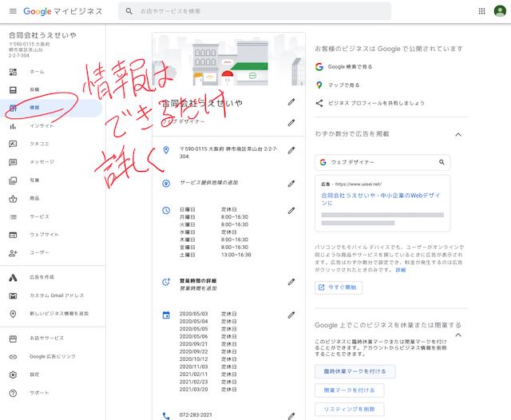Click the メッセージ chat icon
The height and width of the screenshot is (420, 511).
coord(13,162)
